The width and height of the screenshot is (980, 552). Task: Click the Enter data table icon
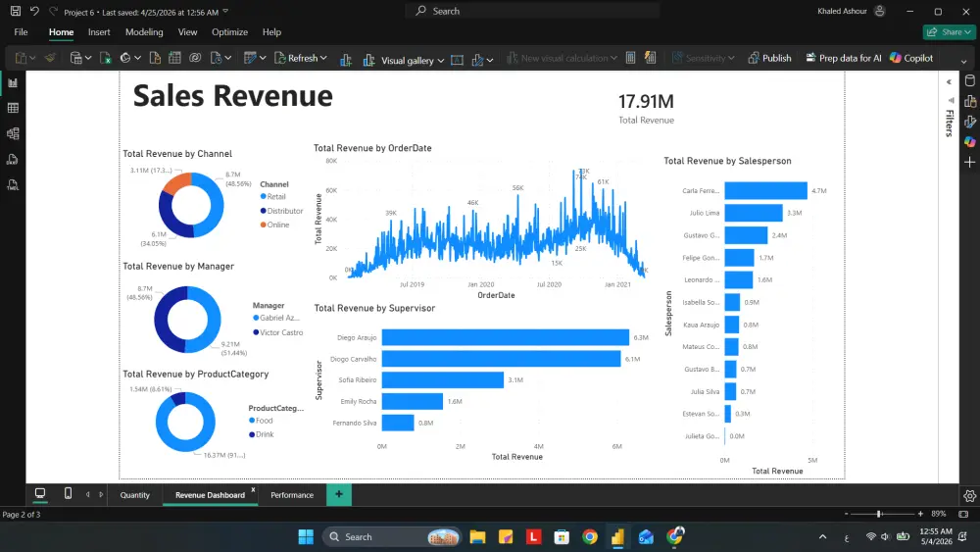click(x=175, y=58)
